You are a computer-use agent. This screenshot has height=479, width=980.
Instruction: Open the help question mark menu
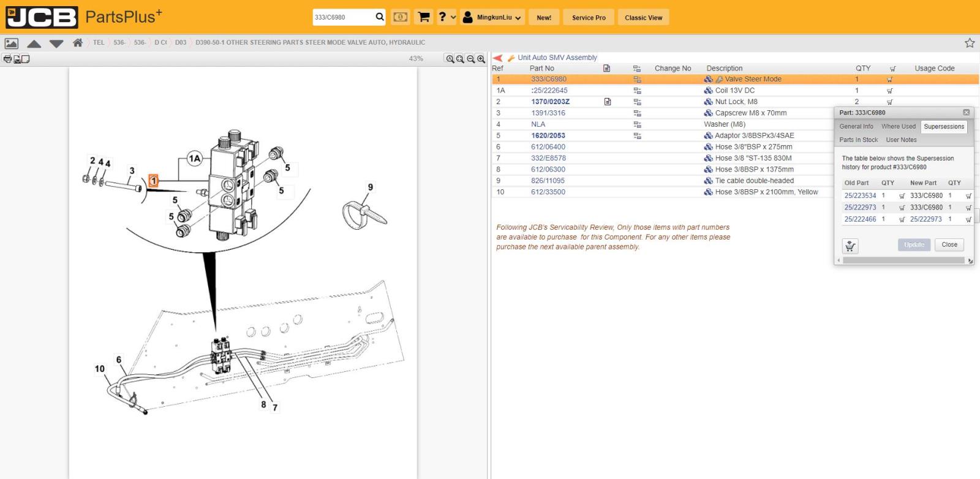coord(447,17)
